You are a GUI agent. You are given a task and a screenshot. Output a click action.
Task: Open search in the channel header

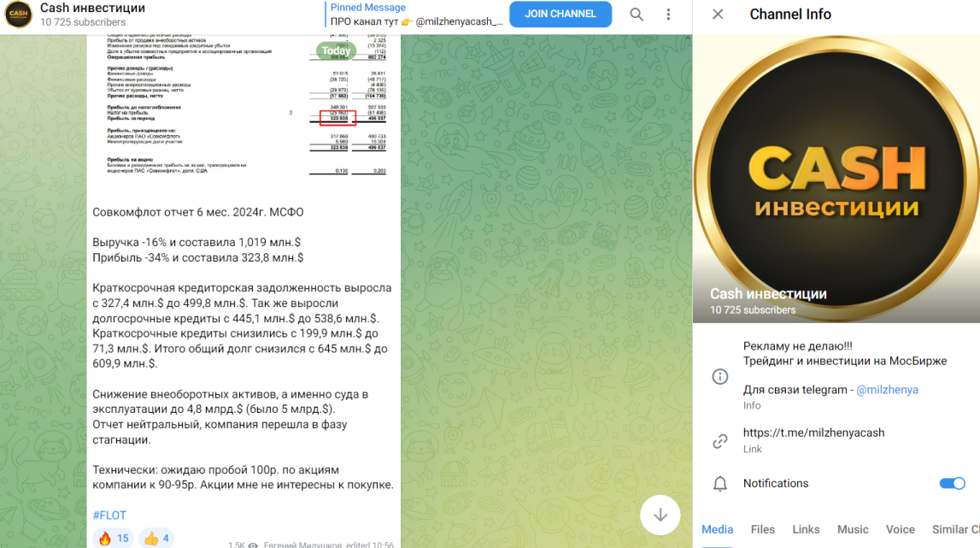coord(637,15)
